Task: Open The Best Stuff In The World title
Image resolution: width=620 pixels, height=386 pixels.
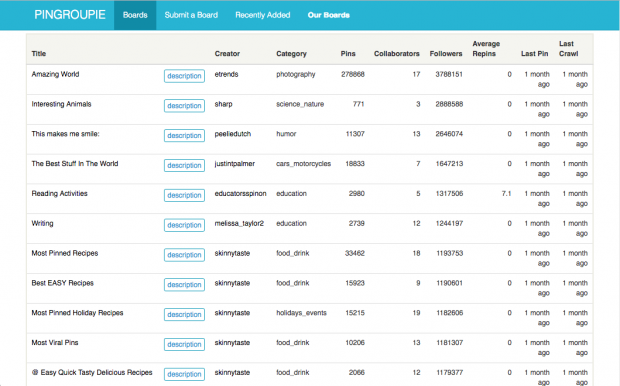Action: (x=75, y=164)
